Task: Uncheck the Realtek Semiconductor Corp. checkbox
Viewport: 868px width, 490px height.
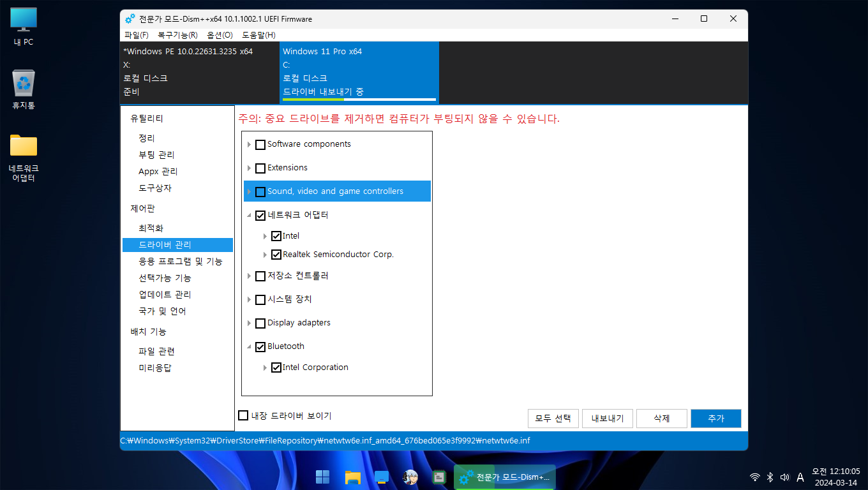Action: (x=276, y=255)
